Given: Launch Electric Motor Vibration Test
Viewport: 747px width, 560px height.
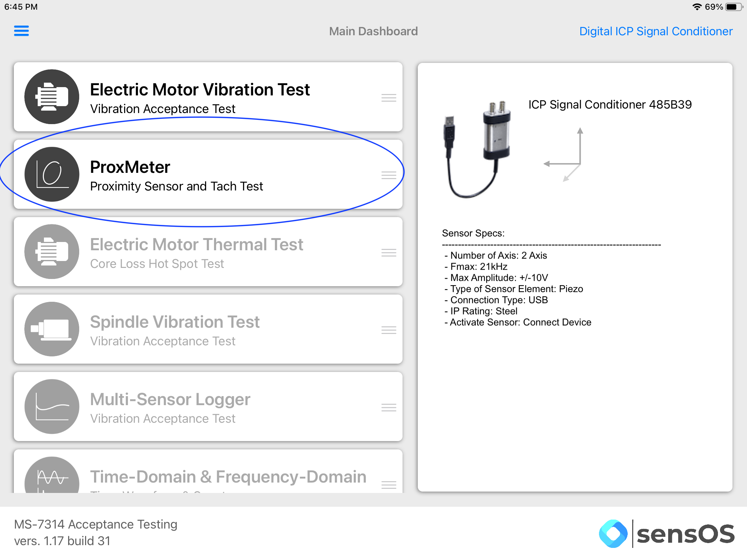Looking at the screenshot, I should click(208, 97).
